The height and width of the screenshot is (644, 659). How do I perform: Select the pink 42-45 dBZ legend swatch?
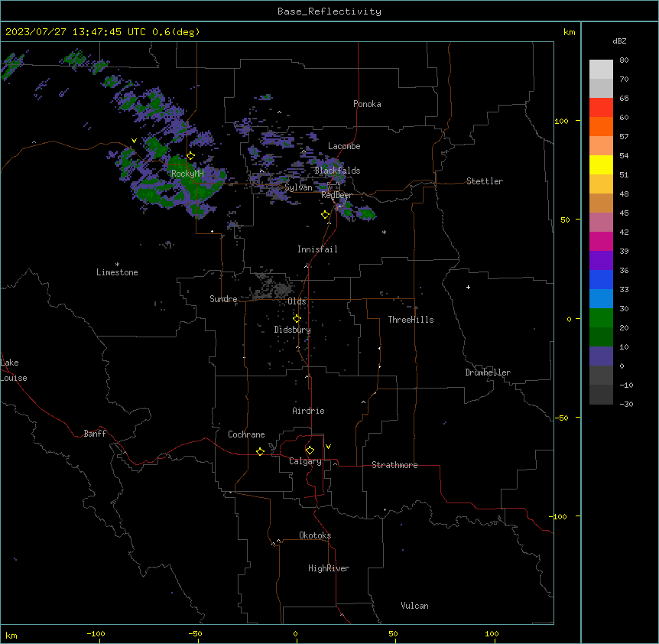pyautogui.click(x=601, y=223)
